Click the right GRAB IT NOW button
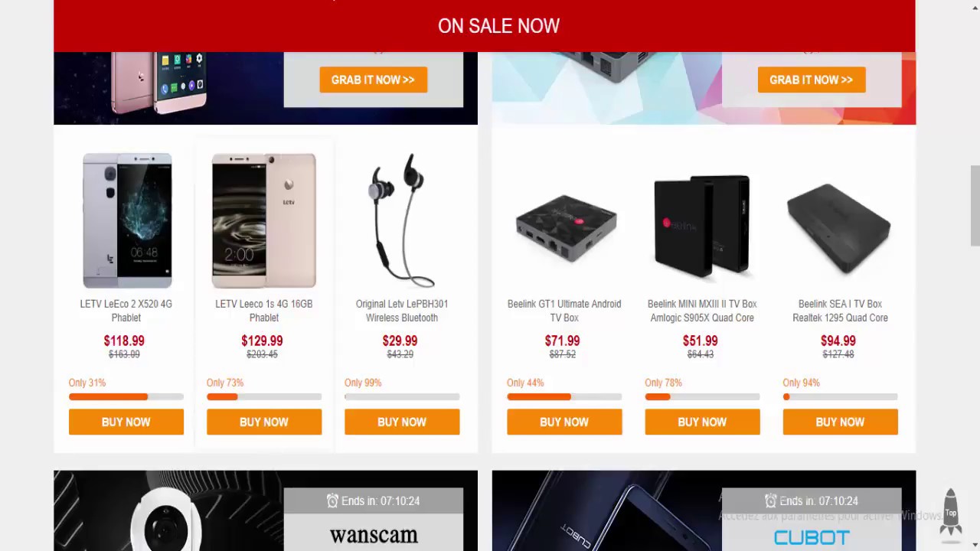The width and height of the screenshot is (980, 551). pos(812,80)
